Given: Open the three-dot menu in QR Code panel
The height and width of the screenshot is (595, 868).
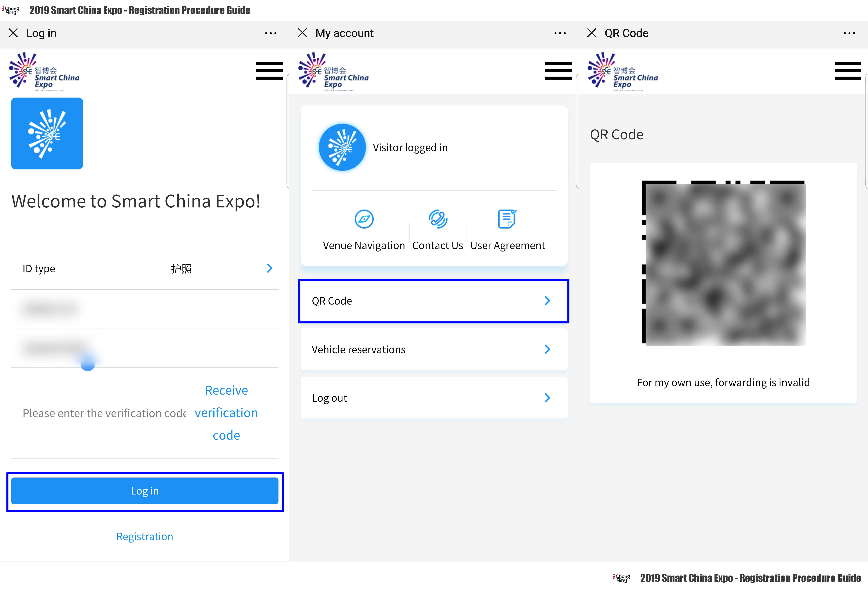Looking at the screenshot, I should point(849,33).
